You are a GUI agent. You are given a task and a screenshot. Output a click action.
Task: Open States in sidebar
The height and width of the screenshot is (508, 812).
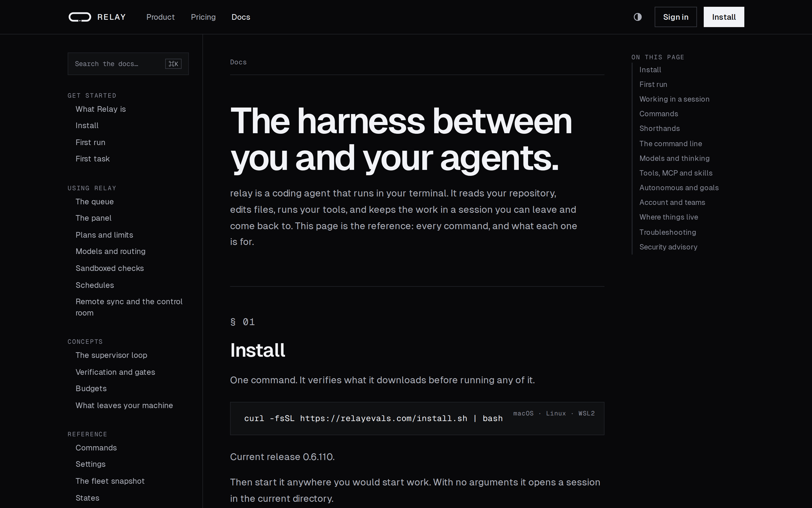point(87,498)
